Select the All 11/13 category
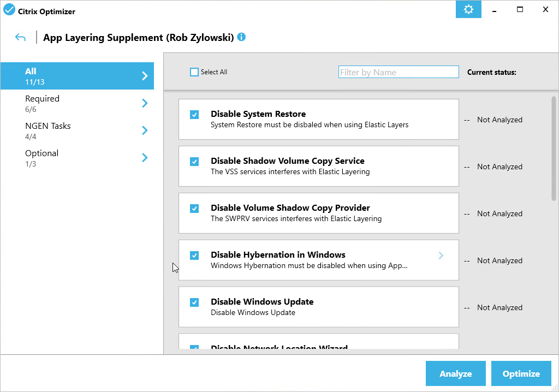 (77, 76)
